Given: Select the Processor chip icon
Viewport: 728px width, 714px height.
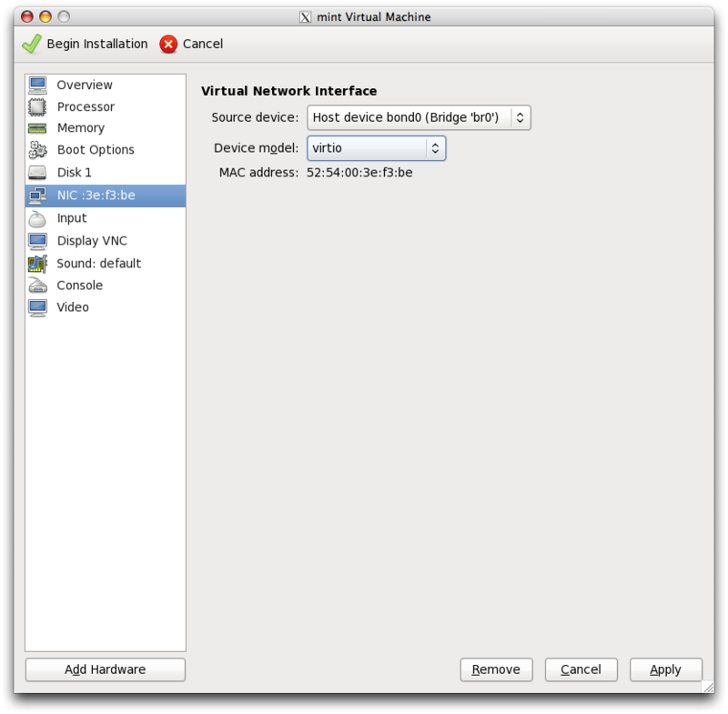Looking at the screenshot, I should tap(37, 106).
